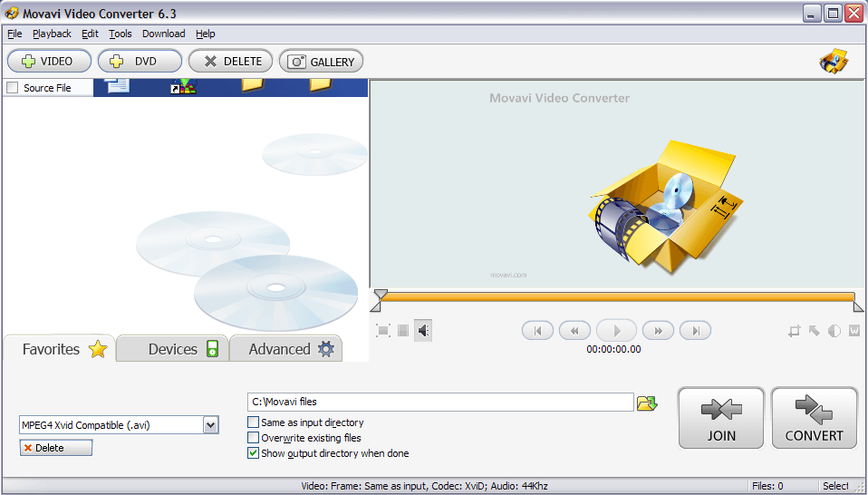Click the Delete preset button
The height and width of the screenshot is (495, 868).
click(x=56, y=448)
